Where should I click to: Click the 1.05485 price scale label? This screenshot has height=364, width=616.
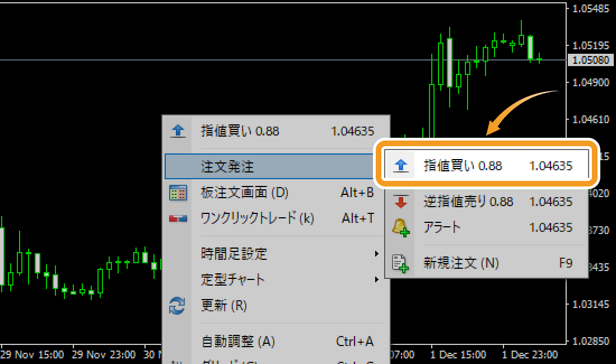click(x=591, y=8)
